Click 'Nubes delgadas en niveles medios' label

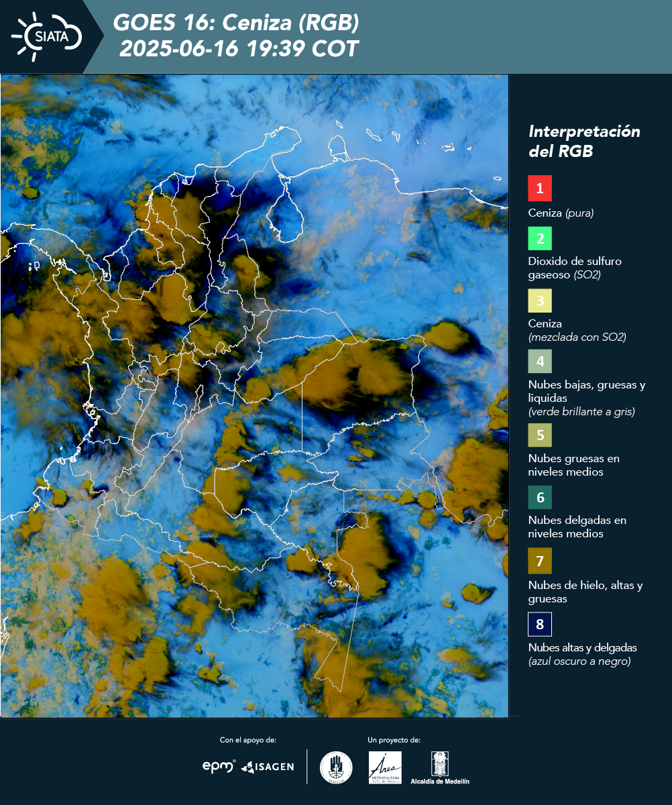click(x=577, y=527)
